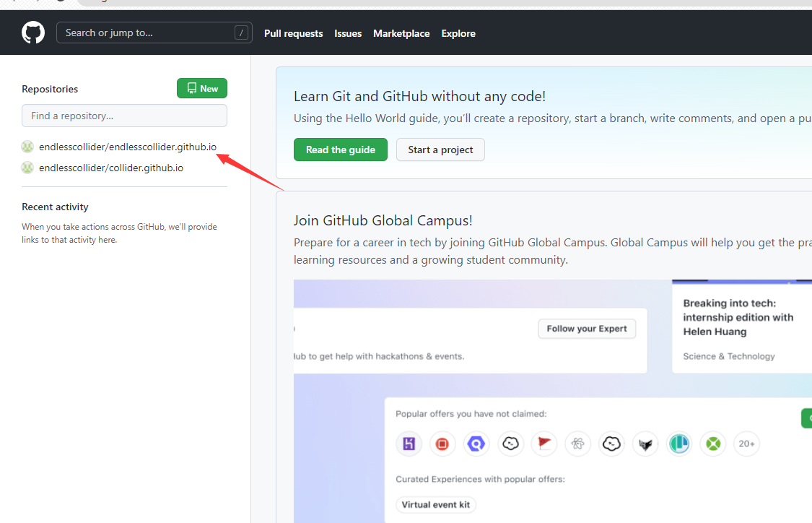The width and height of the screenshot is (812, 523).
Task: Open Pull requests in the top navigation
Action: tap(293, 33)
